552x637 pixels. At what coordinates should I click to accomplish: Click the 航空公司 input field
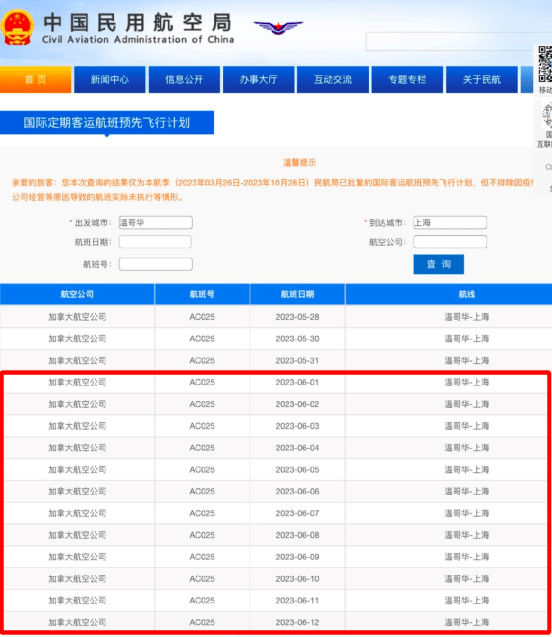(x=450, y=242)
